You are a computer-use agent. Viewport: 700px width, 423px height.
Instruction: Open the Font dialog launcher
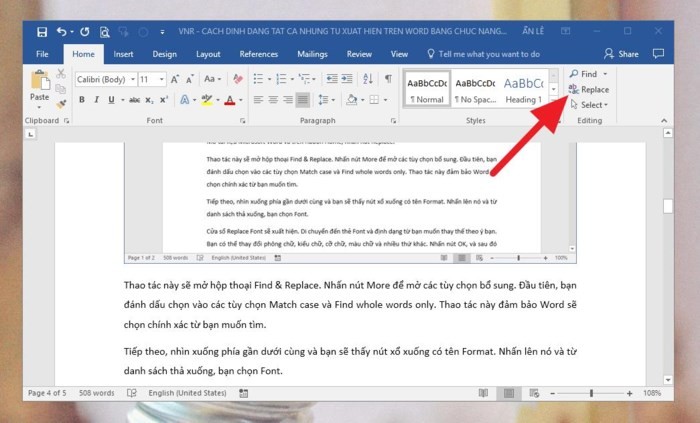[243, 120]
